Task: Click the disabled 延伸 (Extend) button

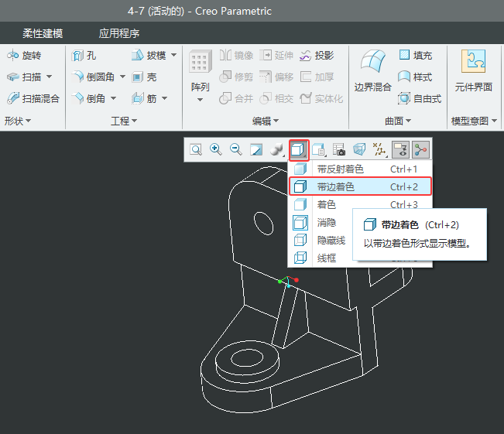Action: [x=276, y=56]
